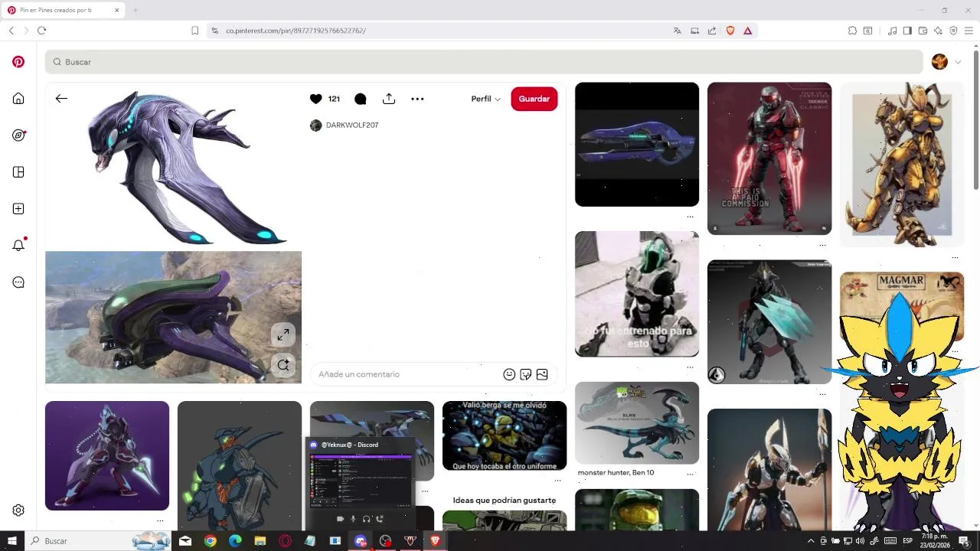The image size is (980, 551).
Task: Open File Explorer from taskbar
Action: pos(260,541)
